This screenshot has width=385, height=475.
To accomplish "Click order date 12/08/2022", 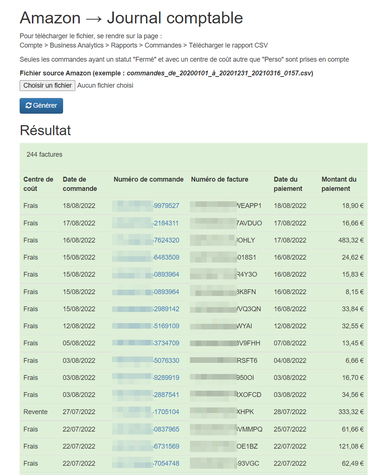I will click(x=79, y=326).
